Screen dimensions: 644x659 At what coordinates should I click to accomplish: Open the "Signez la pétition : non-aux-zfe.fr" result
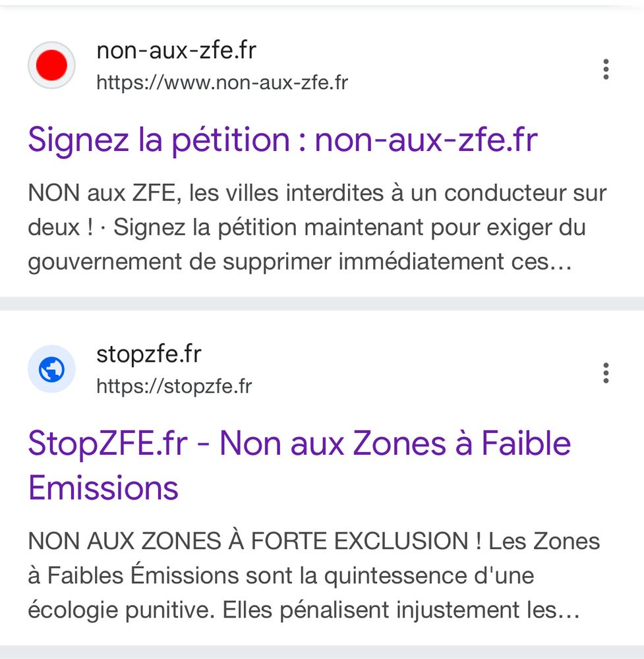(283, 140)
